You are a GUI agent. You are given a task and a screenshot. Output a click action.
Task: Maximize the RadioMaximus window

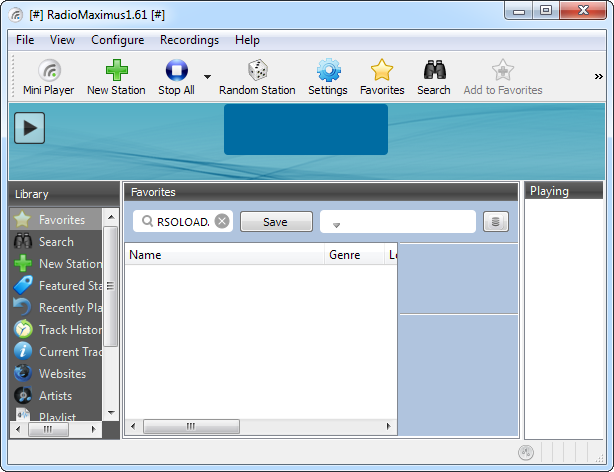coord(546,11)
